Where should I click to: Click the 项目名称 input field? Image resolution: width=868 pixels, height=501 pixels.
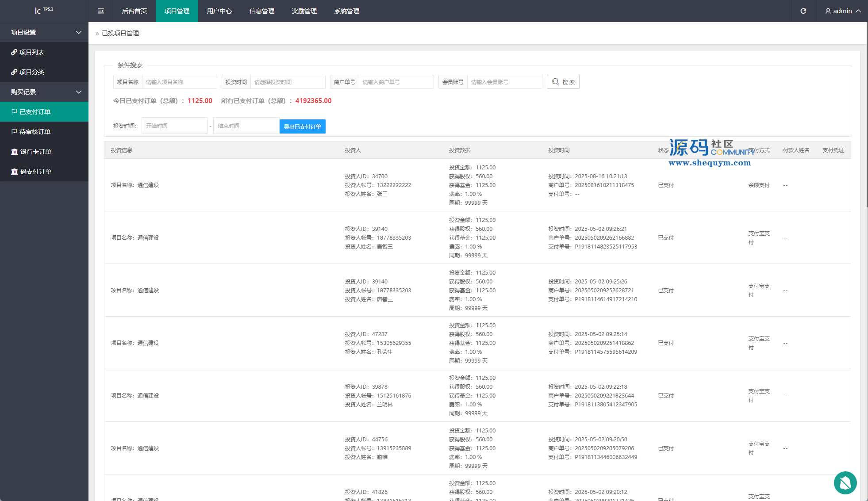(179, 82)
